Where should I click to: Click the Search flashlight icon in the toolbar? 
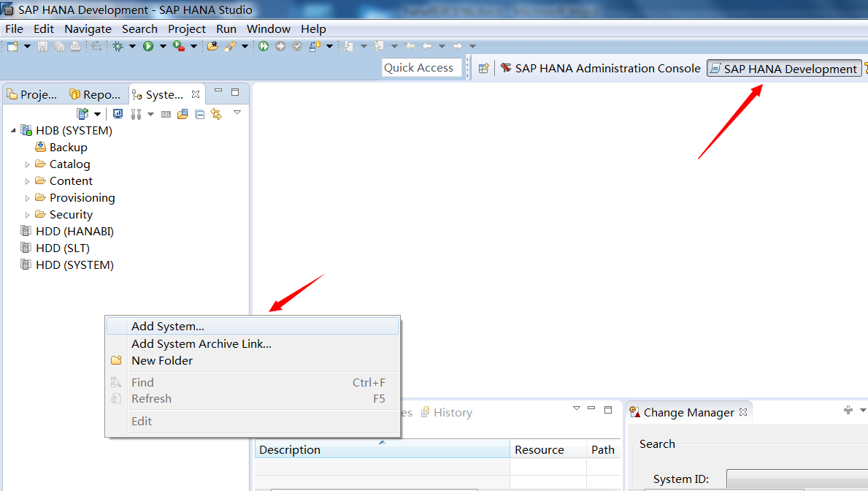(x=231, y=45)
